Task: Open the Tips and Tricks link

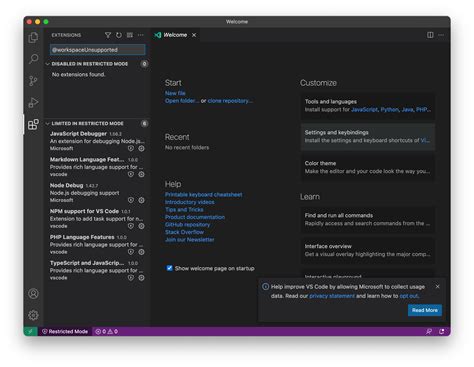Action: click(184, 209)
